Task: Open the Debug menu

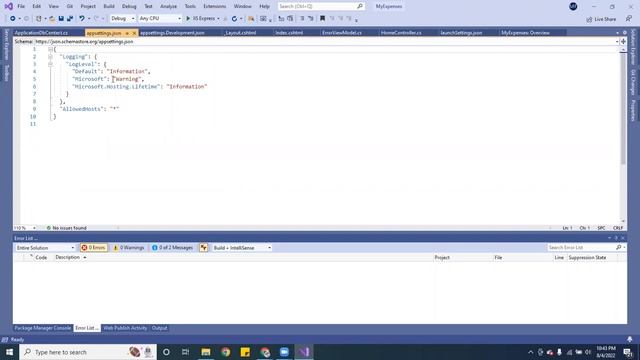Action: click(x=129, y=7)
